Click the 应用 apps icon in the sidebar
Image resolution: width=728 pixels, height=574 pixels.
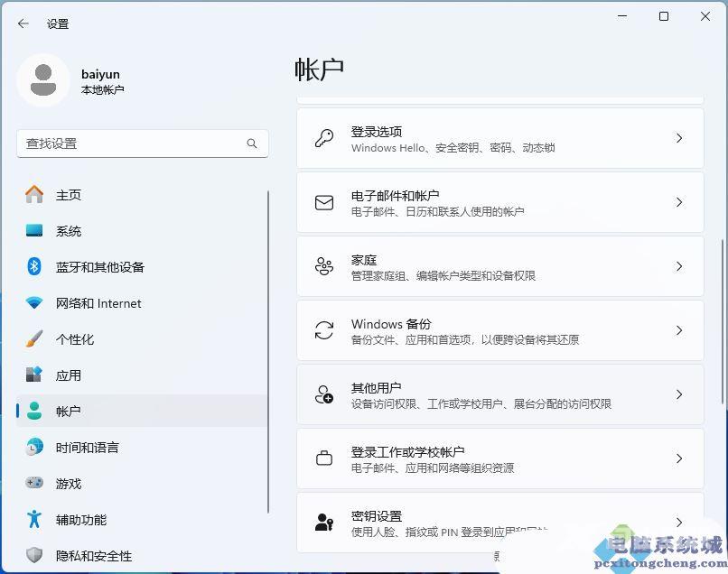tap(34, 375)
